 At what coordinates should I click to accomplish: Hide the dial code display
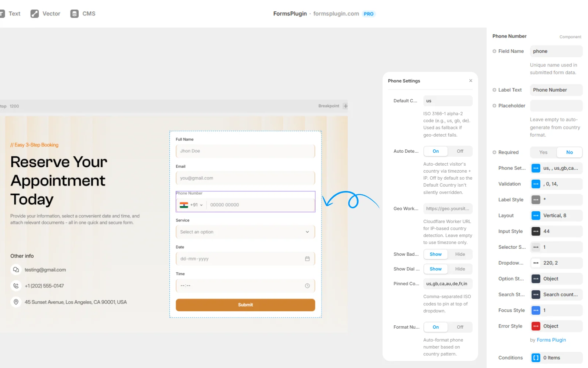pos(460,269)
